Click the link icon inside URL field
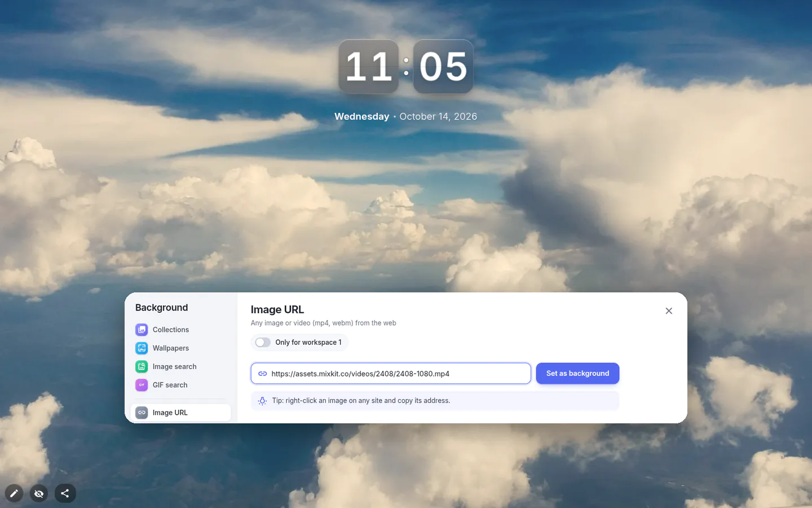Screen dimensions: 812x508 pyautogui.click(x=263, y=374)
